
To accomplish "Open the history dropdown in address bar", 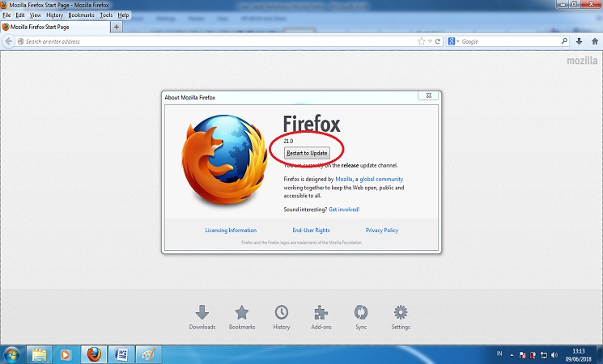I will [430, 41].
